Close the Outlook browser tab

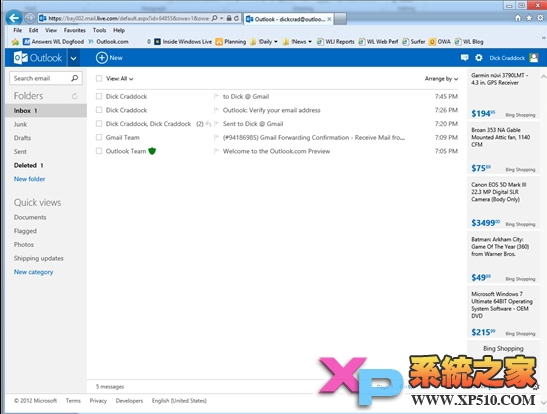329,19
